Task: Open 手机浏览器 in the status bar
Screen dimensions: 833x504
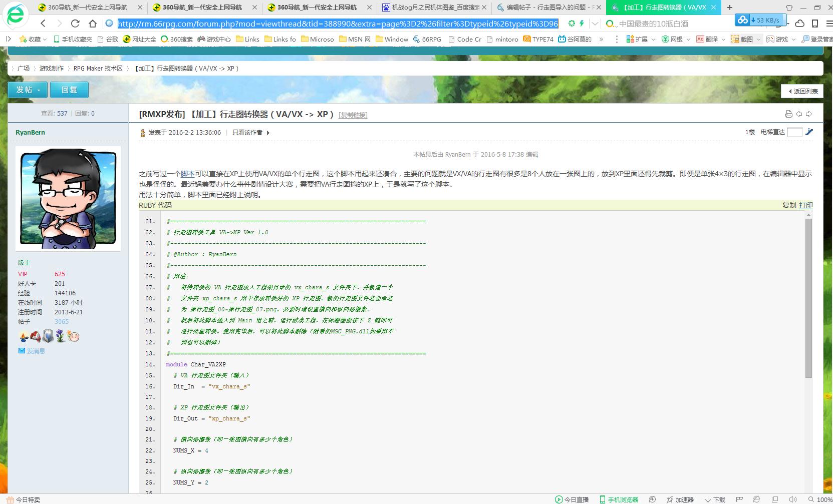Action: pos(619,499)
